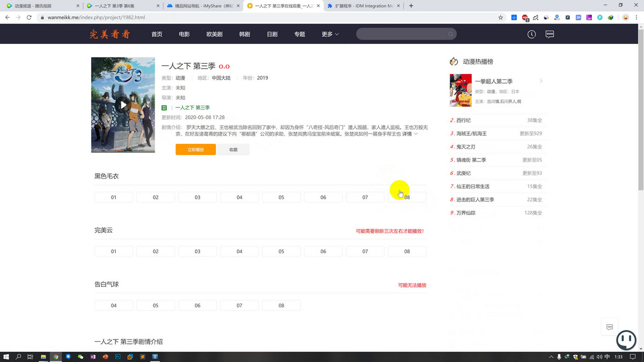Bookmark this page with star icon
Image resolution: width=644 pixels, height=362 pixels.
click(501, 18)
